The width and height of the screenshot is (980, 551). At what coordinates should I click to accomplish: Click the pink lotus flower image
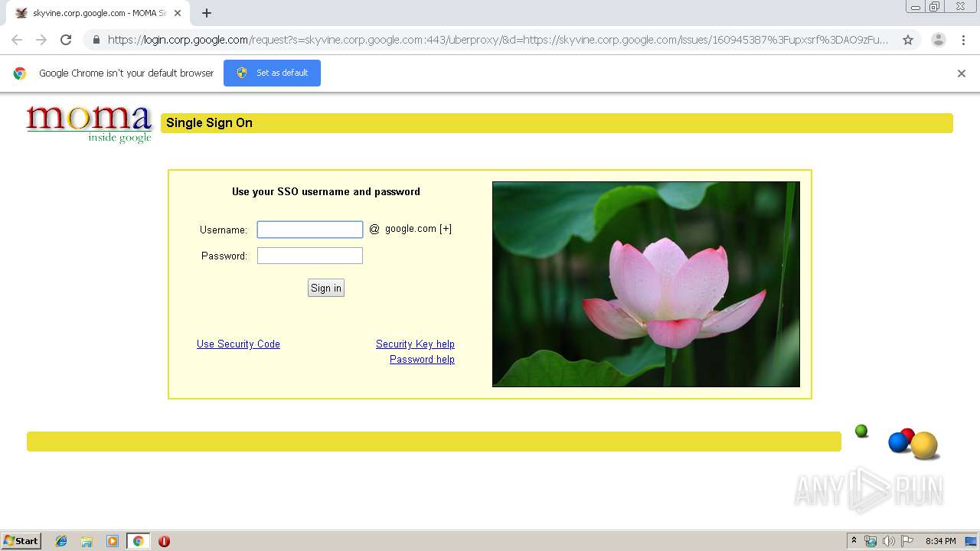[x=646, y=284]
